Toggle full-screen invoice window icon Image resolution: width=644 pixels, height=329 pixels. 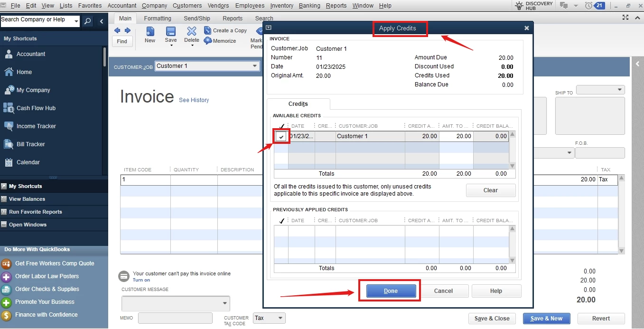pos(625,18)
